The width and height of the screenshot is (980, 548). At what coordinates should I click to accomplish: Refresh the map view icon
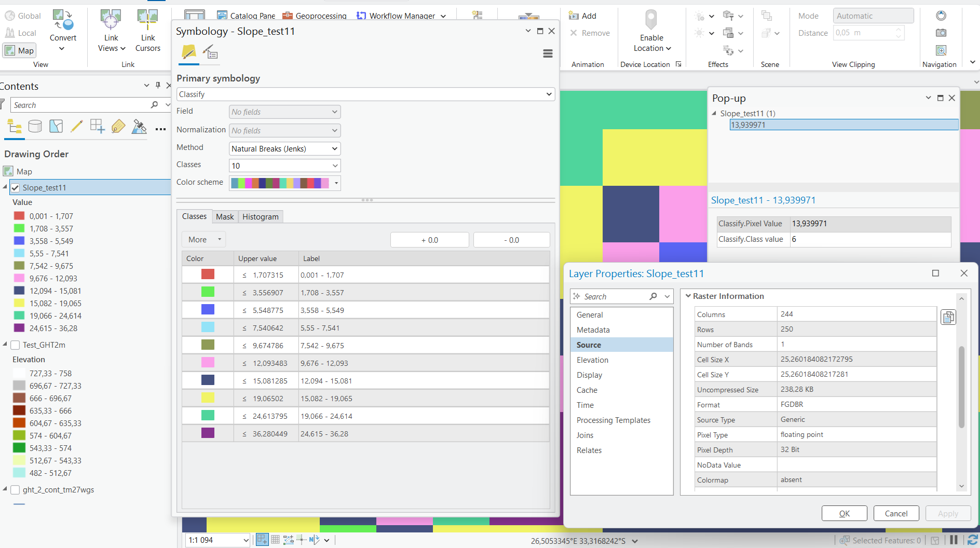point(972,540)
